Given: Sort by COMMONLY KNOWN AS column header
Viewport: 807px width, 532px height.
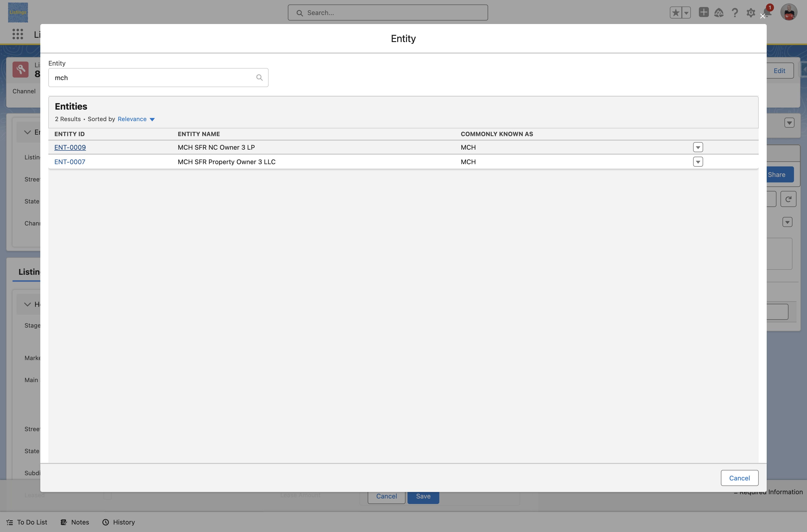Looking at the screenshot, I should click(x=496, y=134).
